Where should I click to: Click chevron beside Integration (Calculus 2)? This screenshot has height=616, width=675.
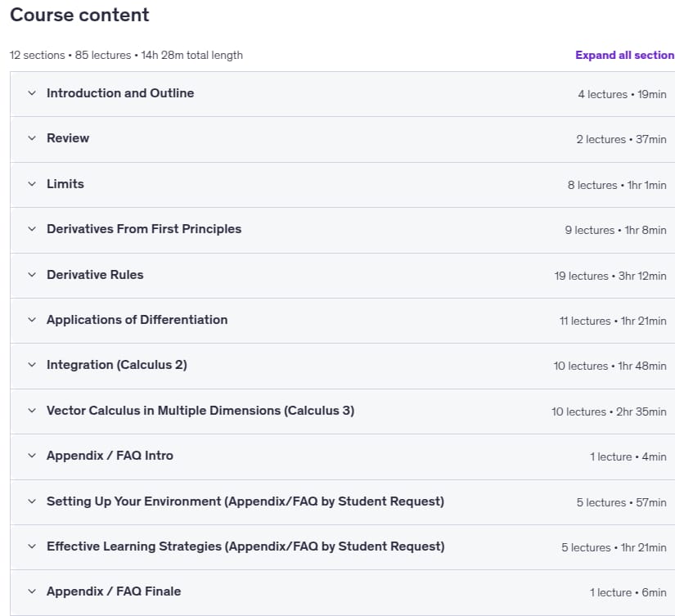coord(32,365)
